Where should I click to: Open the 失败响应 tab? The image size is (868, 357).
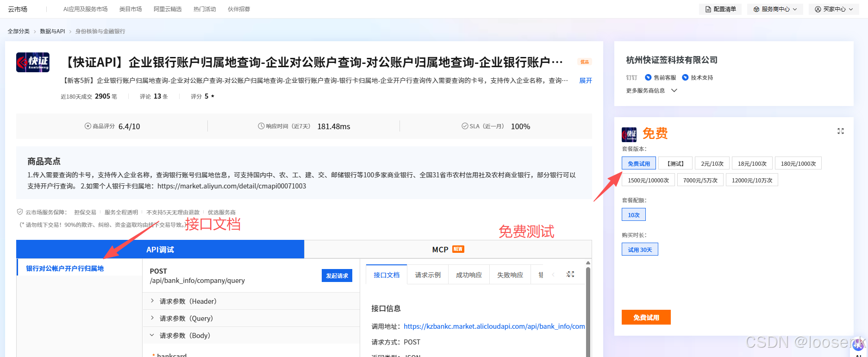(x=510, y=275)
